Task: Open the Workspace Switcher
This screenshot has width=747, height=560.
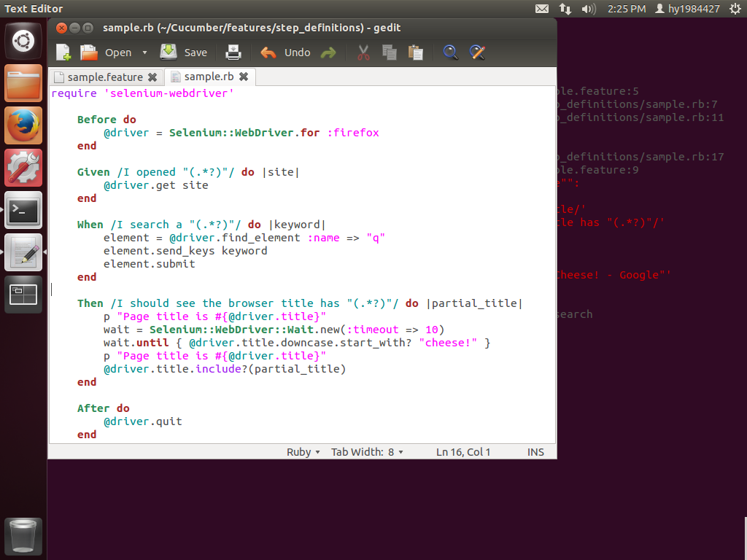Action: pyautogui.click(x=23, y=295)
